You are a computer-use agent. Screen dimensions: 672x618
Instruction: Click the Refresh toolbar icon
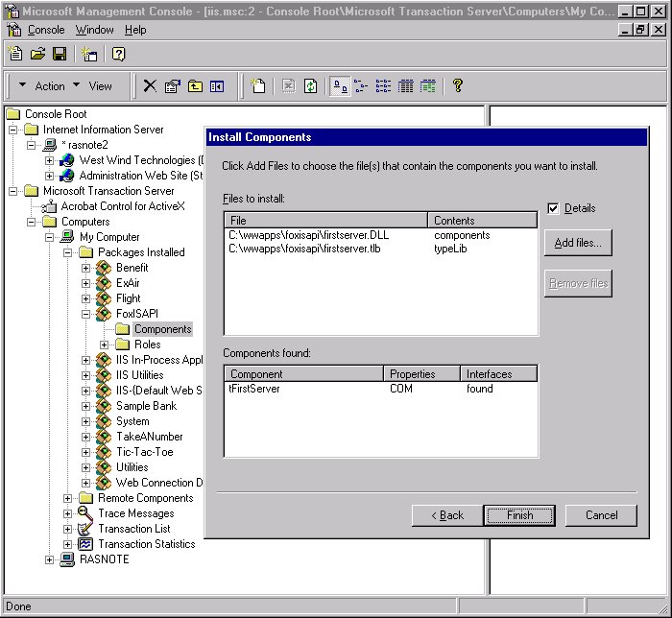point(311,86)
